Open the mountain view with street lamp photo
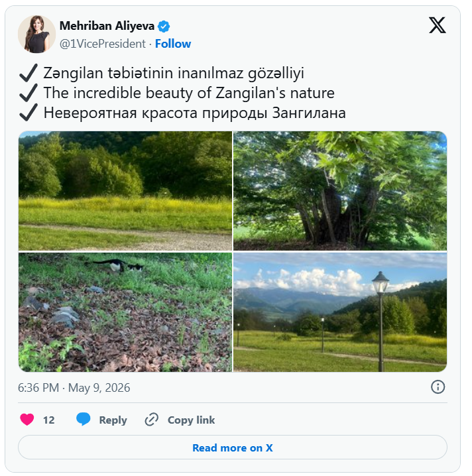The image size is (472, 476). (x=340, y=312)
